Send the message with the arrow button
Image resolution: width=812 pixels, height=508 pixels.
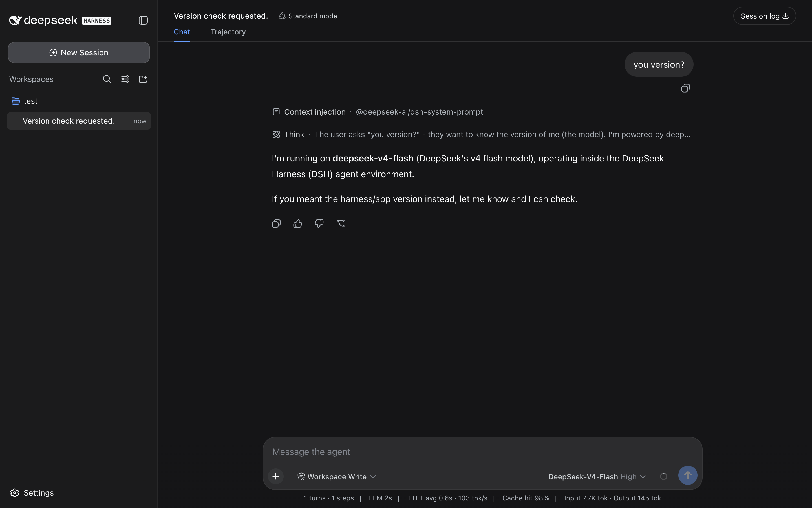pyautogui.click(x=687, y=476)
